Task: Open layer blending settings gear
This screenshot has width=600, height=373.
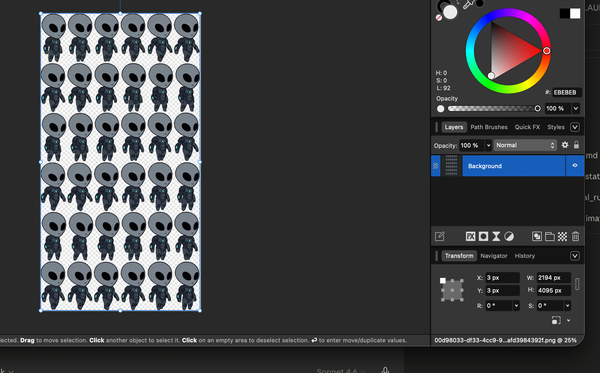Action: [565, 145]
